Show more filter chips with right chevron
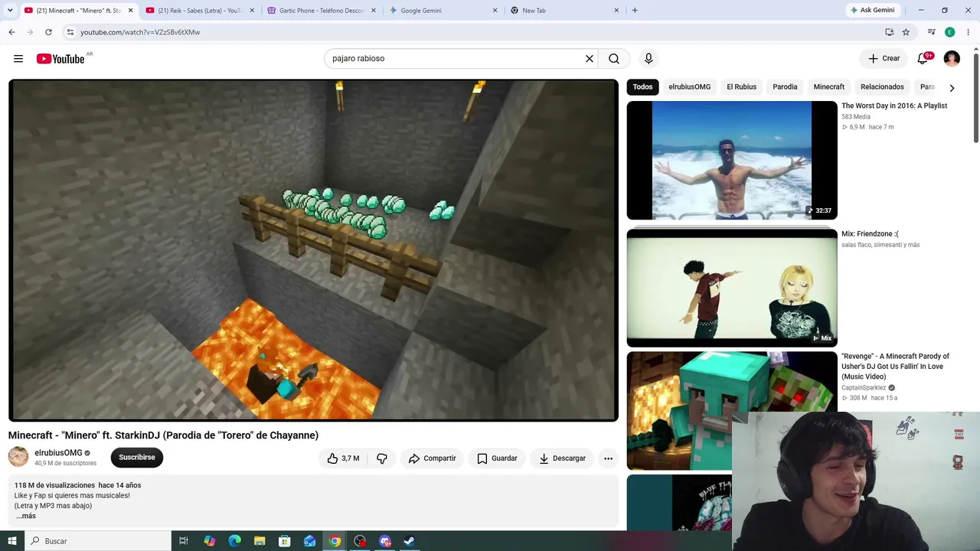980x551 pixels. (x=952, y=87)
